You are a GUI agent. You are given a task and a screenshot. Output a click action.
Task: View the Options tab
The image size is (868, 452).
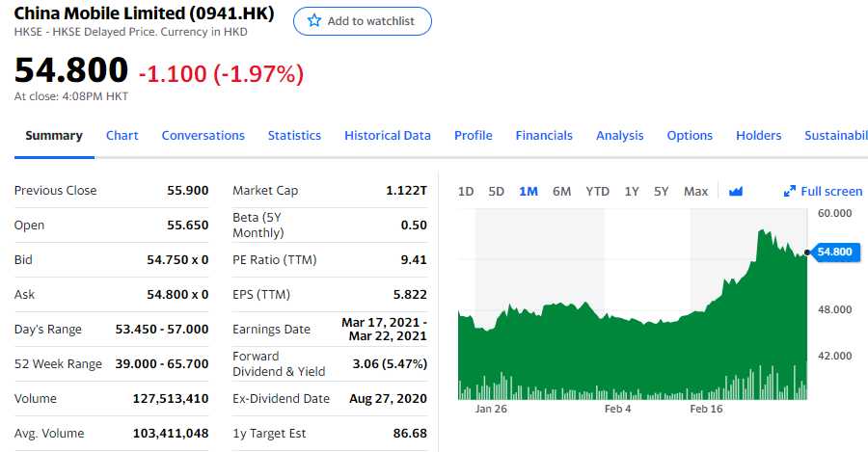[x=690, y=136]
